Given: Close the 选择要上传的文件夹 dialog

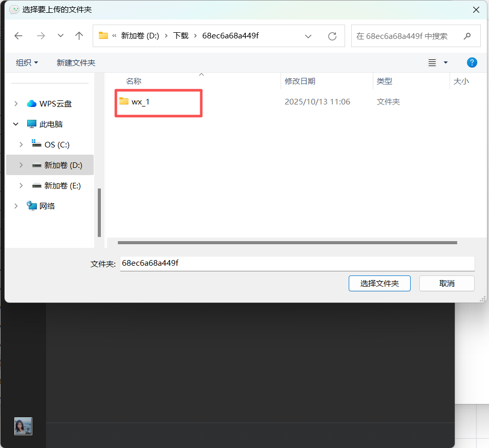Looking at the screenshot, I should coord(476,10).
